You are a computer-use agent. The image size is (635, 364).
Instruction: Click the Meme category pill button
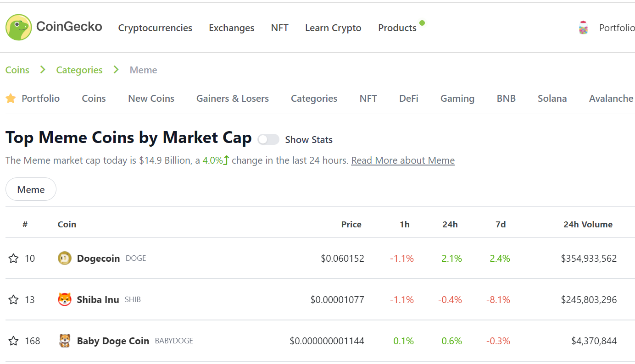pyautogui.click(x=31, y=189)
